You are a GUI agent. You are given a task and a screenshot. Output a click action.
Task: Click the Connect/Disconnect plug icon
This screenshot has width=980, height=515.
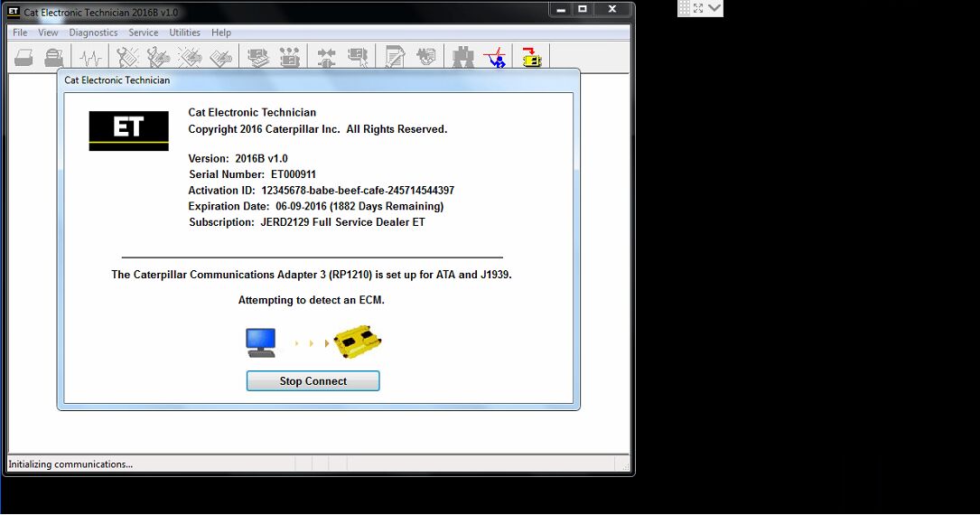[x=326, y=58]
